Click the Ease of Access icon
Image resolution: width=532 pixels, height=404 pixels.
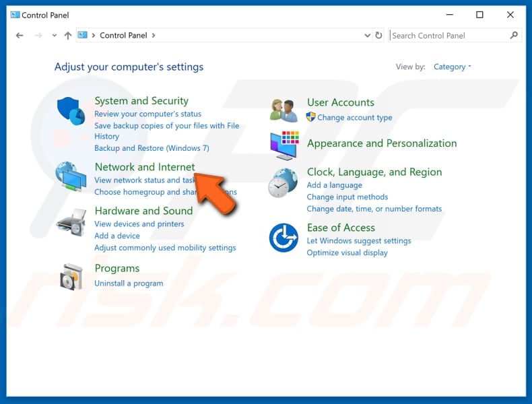coord(284,238)
